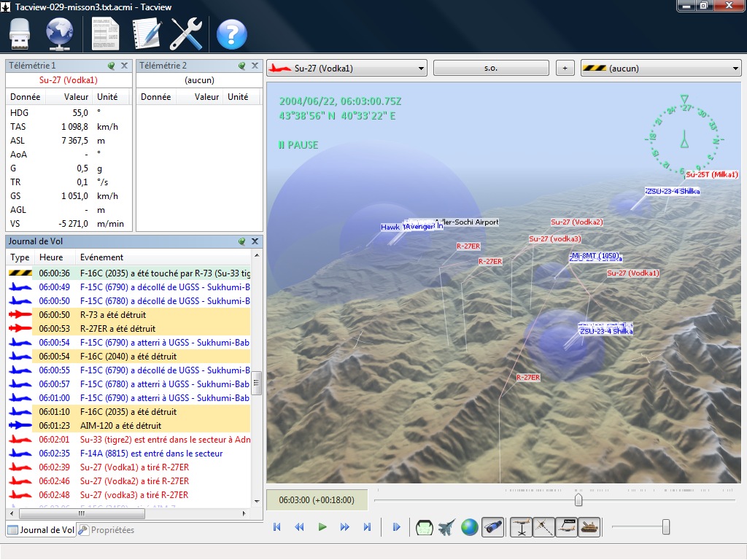Select the Su-27 (Vodka1) a tiré R-27ER row

128,467
